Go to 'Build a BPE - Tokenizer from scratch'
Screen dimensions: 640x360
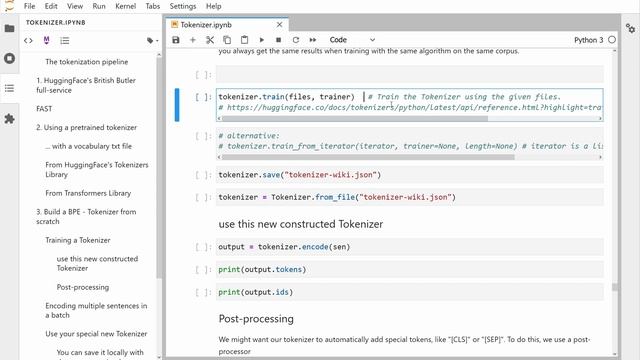point(86,217)
